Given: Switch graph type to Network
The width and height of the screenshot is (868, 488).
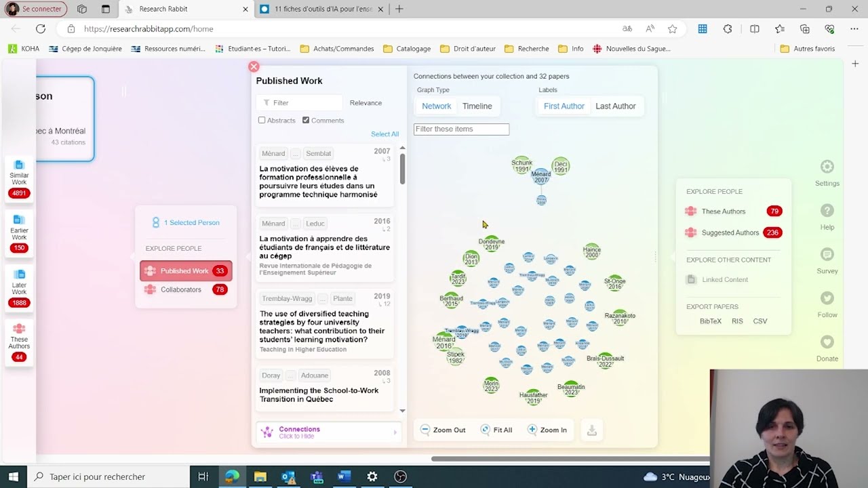Looking at the screenshot, I should [436, 106].
